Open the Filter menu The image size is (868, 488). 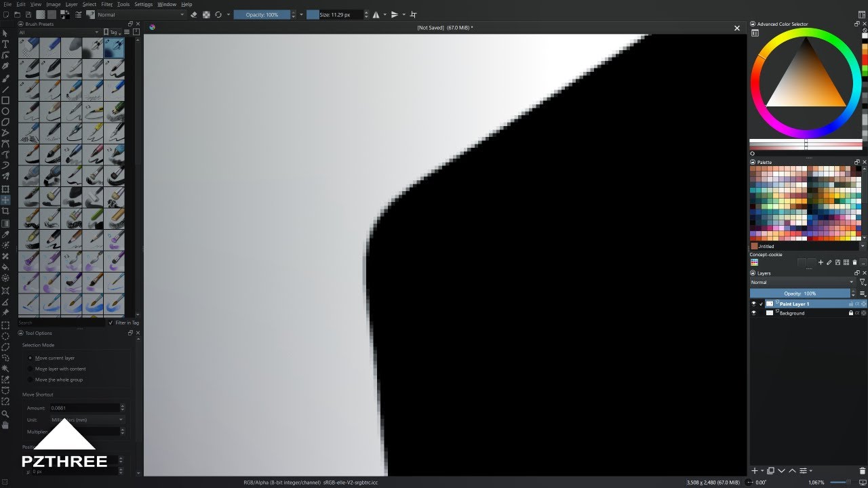[x=107, y=4]
